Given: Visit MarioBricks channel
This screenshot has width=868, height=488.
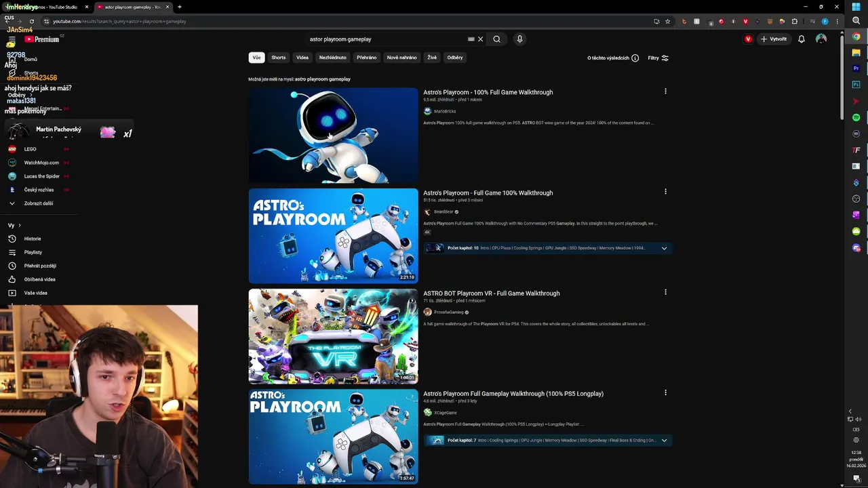Looking at the screenshot, I should pos(445,111).
